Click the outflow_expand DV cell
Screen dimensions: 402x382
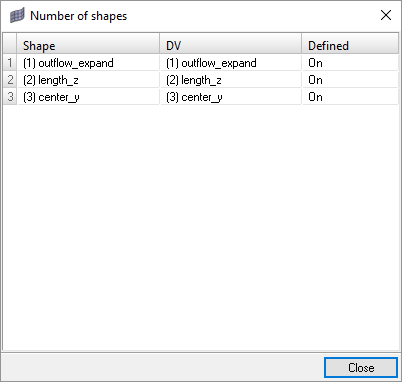pos(231,63)
